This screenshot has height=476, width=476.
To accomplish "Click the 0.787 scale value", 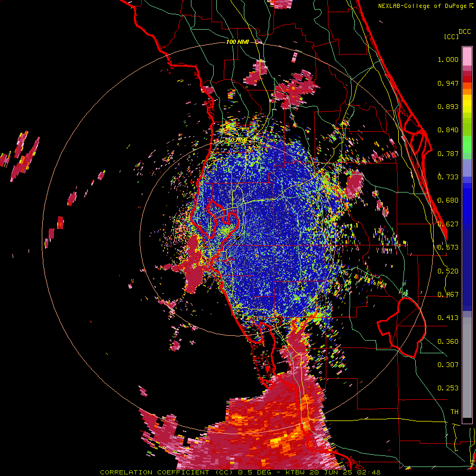I will (x=448, y=153).
